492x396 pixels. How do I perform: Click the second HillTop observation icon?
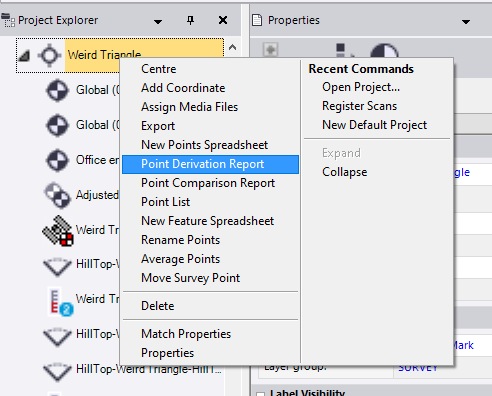point(57,336)
